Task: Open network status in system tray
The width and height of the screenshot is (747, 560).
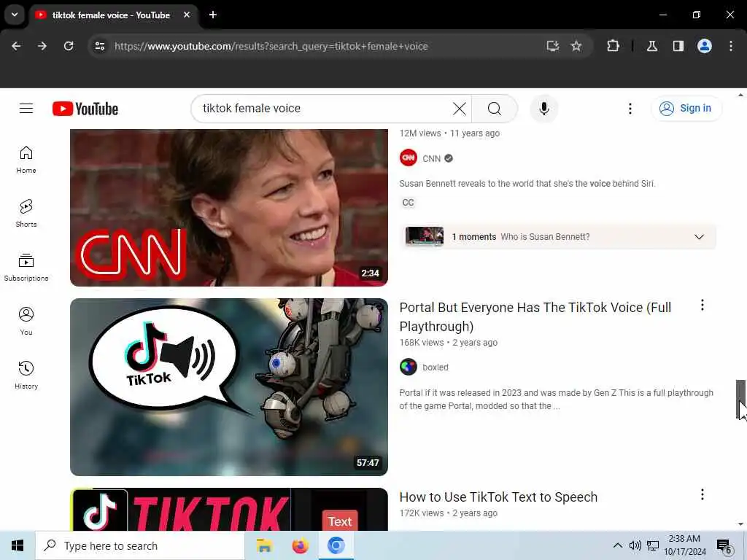Action: click(653, 545)
